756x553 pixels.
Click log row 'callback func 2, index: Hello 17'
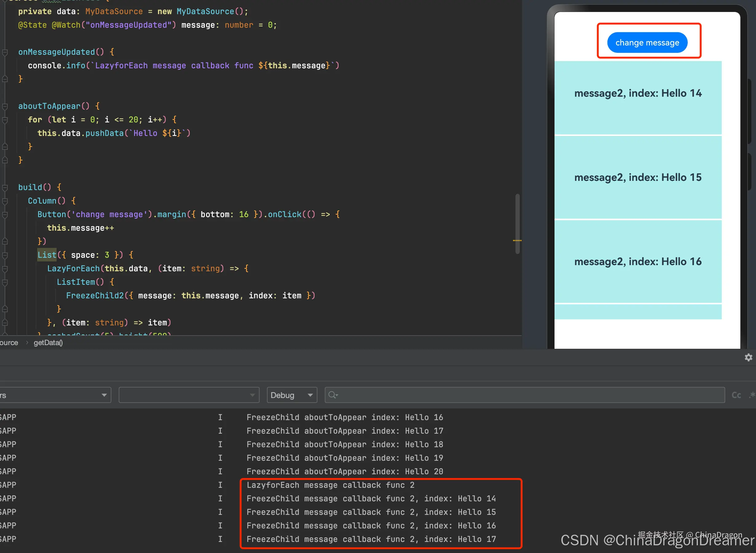point(371,539)
